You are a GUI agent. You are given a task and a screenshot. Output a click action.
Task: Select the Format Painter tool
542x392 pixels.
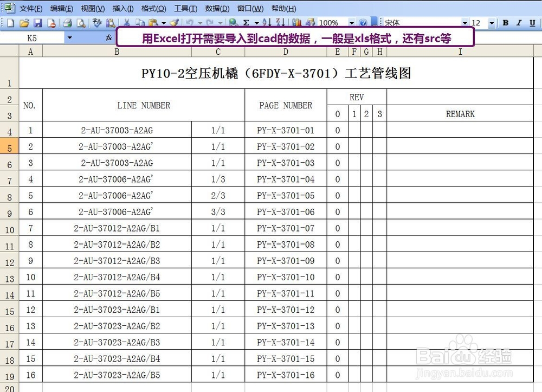(175, 23)
